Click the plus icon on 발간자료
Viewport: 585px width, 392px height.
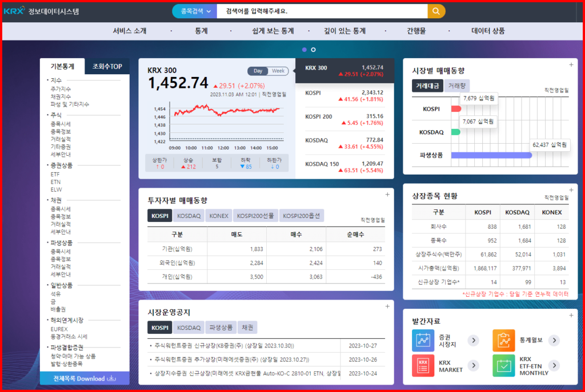[x=571, y=315]
